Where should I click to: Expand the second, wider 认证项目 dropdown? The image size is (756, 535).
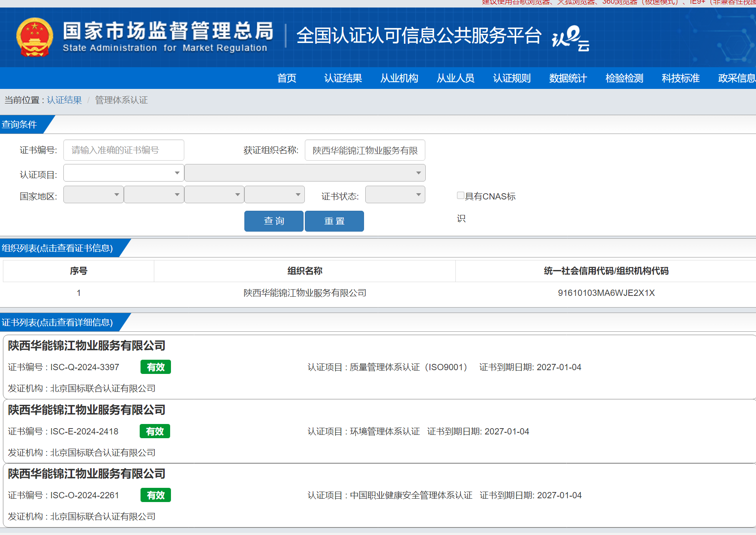[x=305, y=173]
